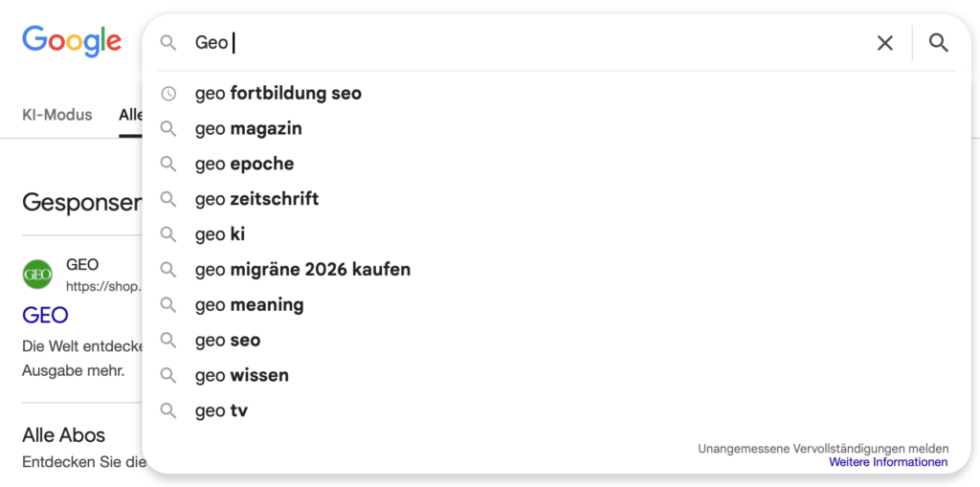The width and height of the screenshot is (980, 487).
Task: Click the magnifier icon next to 'geo tv'
Action: (168, 411)
